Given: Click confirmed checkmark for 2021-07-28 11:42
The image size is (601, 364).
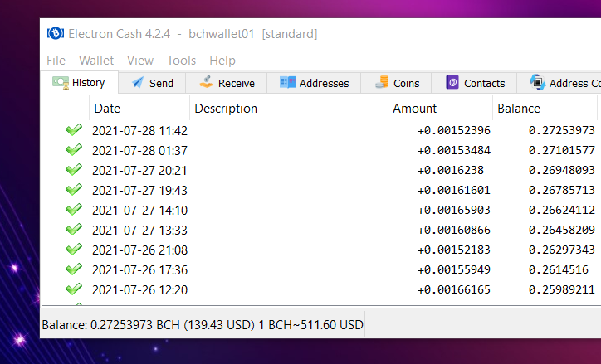Looking at the screenshot, I should (x=74, y=130).
